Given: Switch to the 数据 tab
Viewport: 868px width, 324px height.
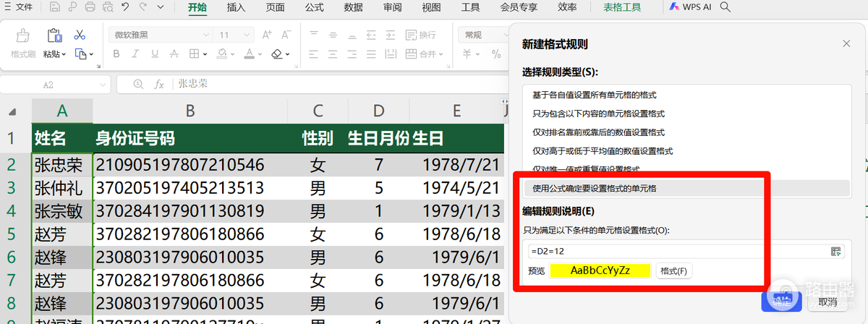Looking at the screenshot, I should click(x=353, y=8).
